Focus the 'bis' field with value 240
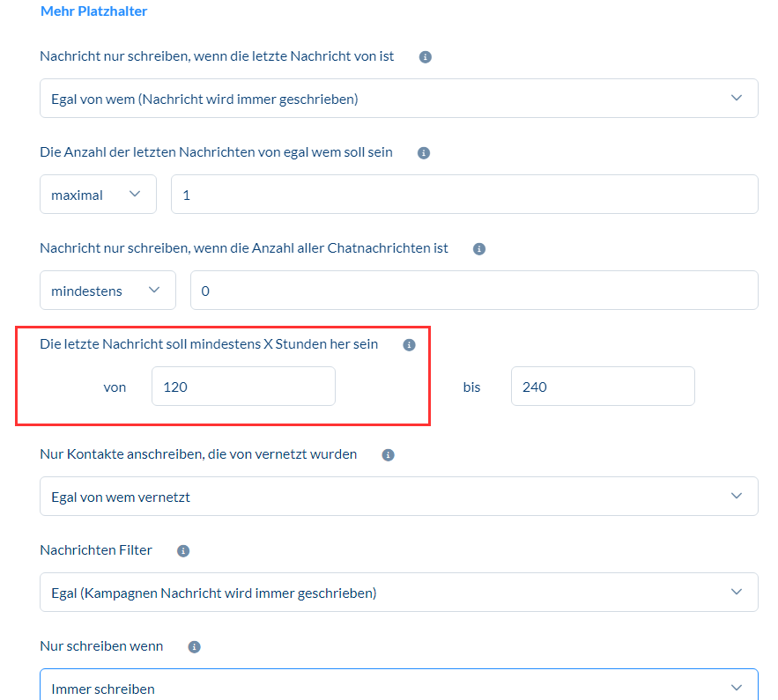This screenshot has width=778, height=700. pyautogui.click(x=603, y=387)
